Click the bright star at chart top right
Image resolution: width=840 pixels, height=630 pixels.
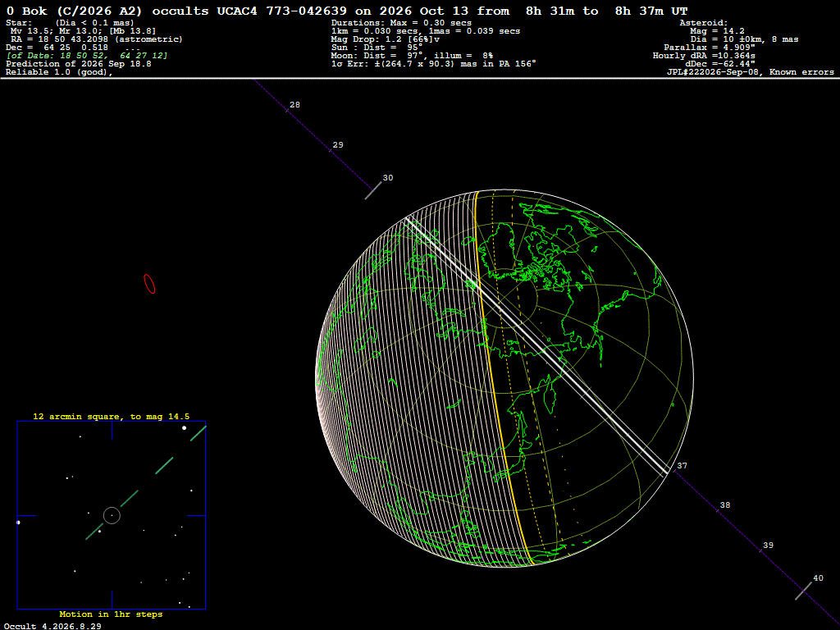(x=185, y=427)
